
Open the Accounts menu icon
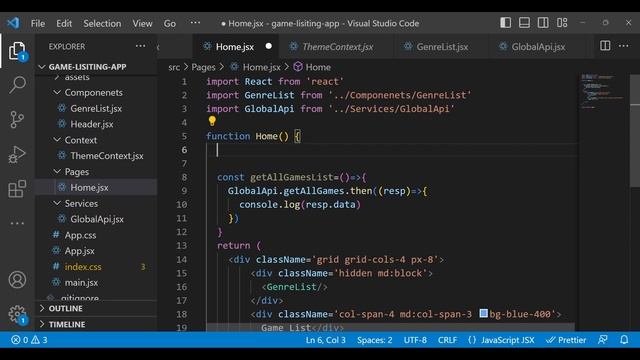(17, 280)
